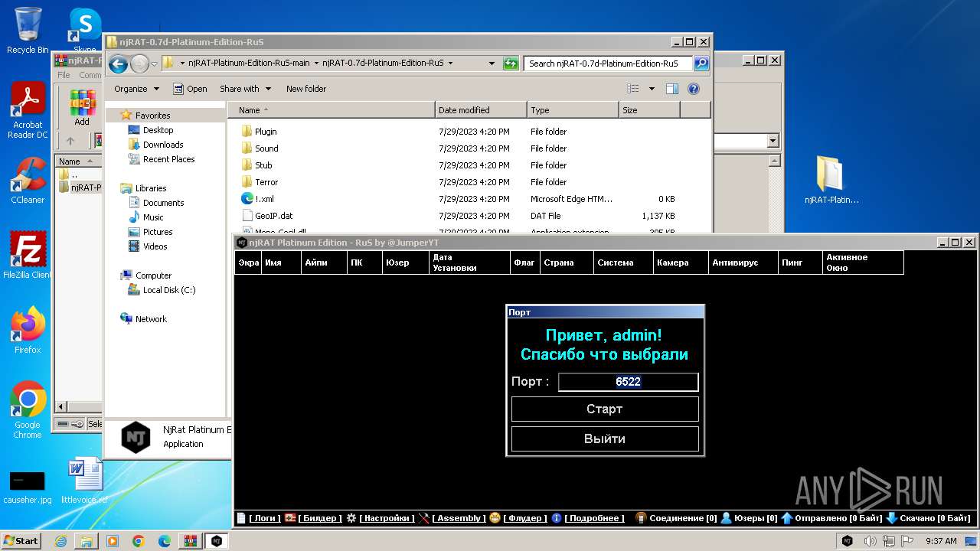Screen dimensions: 980x551
Task: Open CCleaner desktop shortcut
Action: coord(28,181)
